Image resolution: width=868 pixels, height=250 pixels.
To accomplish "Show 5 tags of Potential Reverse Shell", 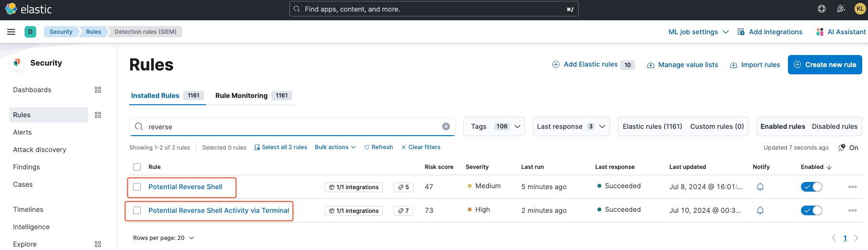I will pyautogui.click(x=403, y=187).
